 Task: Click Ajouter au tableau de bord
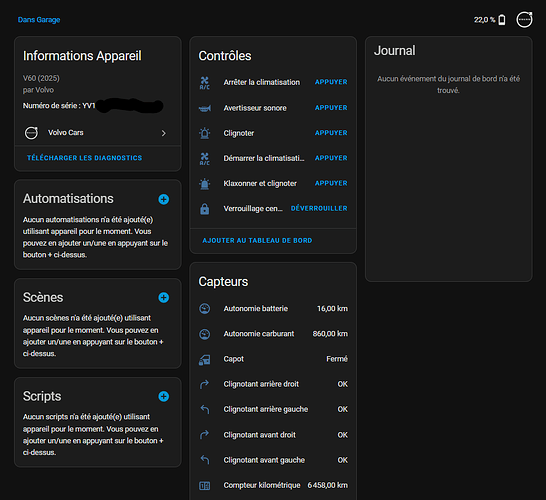pos(257,241)
